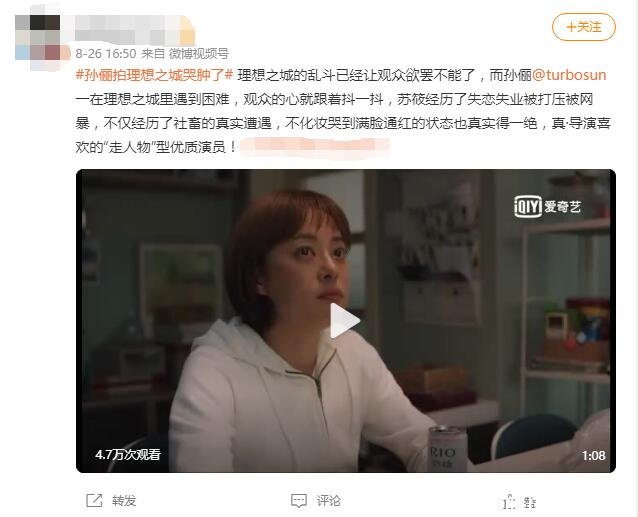Image resolution: width=638 pixels, height=517 pixels.
Task: Open the 微博视频号 source link
Action: (199, 53)
